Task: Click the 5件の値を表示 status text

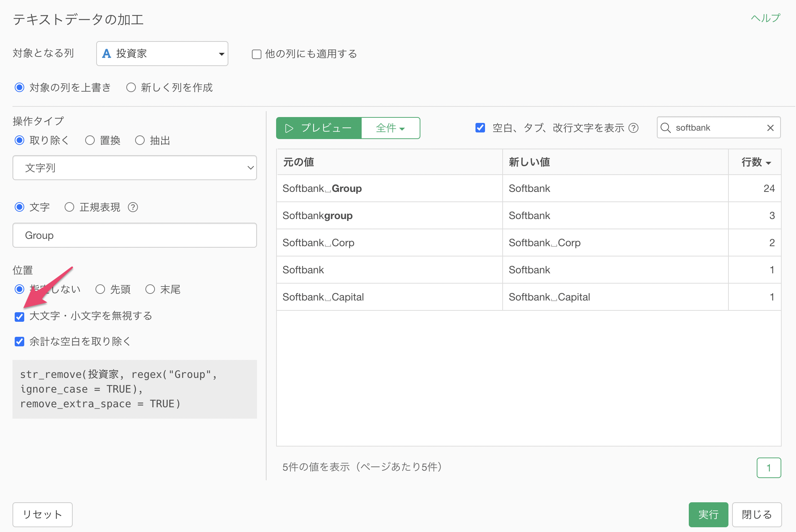Action: [362, 467]
